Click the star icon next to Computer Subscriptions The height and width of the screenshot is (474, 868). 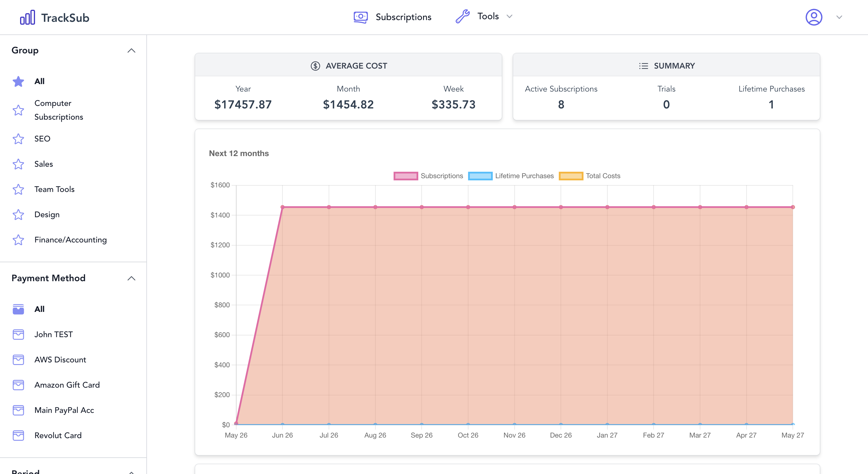18,110
